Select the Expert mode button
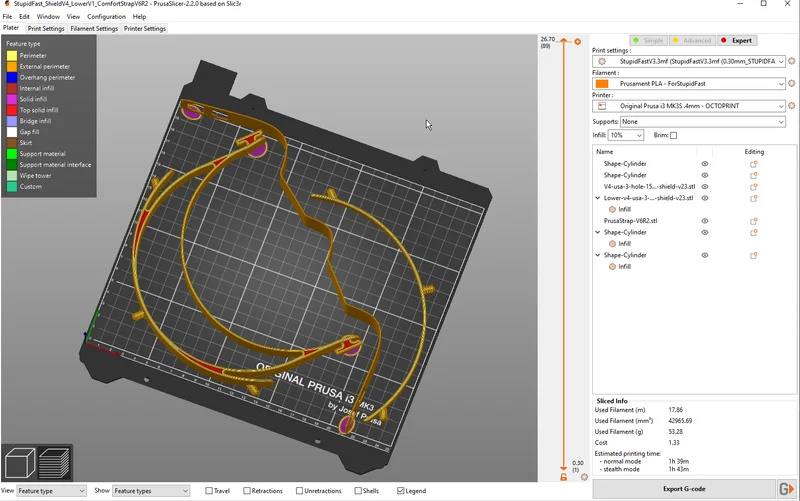 tap(737, 40)
